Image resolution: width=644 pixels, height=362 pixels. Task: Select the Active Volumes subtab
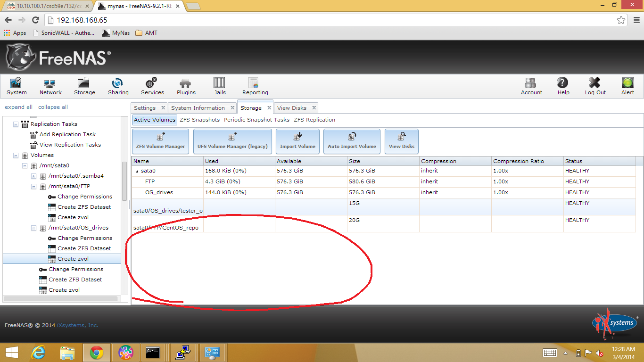(x=154, y=120)
